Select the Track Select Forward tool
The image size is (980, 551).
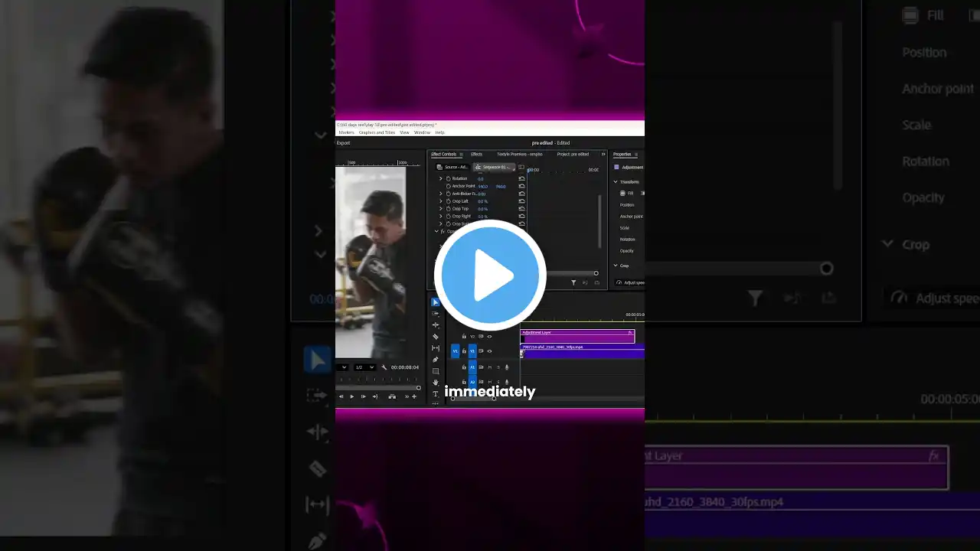(x=436, y=314)
